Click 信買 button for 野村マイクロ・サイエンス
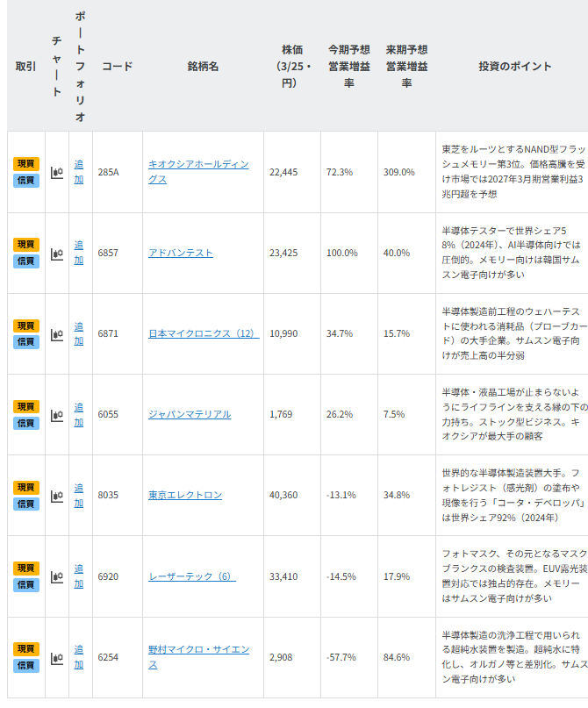Viewport: 588px width, 708px height. (x=26, y=666)
